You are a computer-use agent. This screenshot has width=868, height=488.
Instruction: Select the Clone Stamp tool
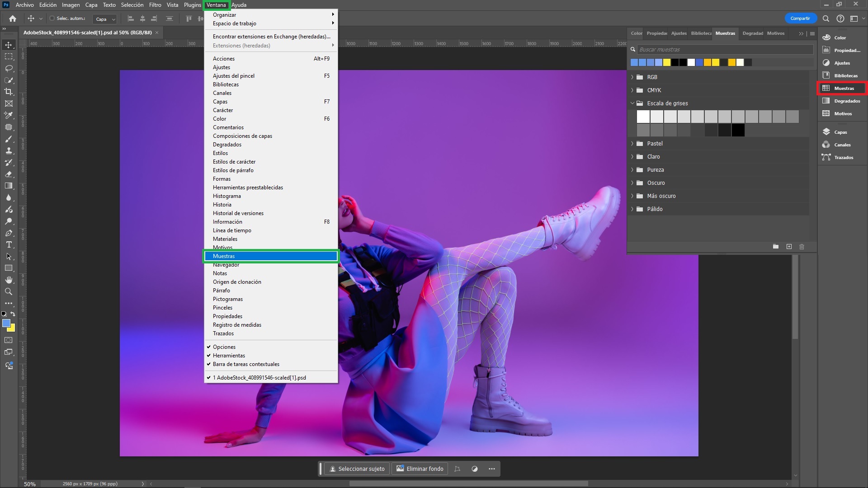pyautogui.click(x=9, y=151)
